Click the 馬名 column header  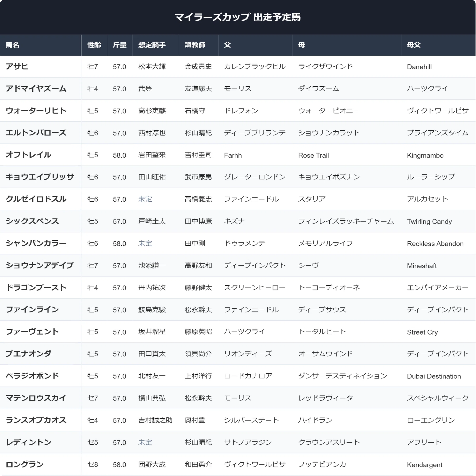point(40,45)
